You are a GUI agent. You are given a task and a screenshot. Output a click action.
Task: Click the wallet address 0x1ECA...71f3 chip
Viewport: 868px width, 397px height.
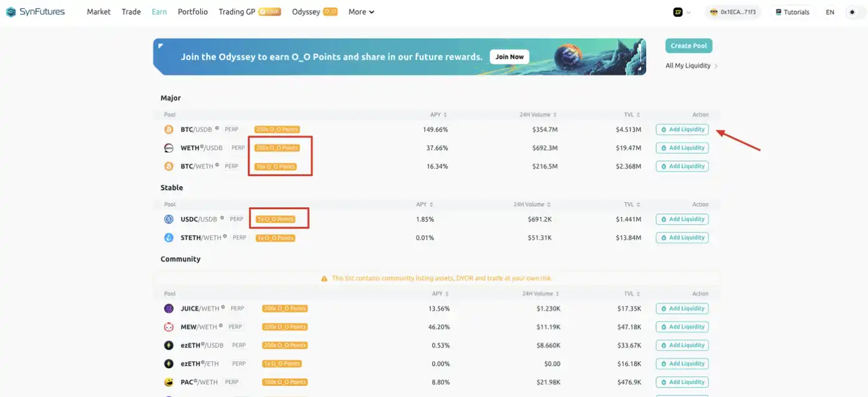[x=733, y=11]
